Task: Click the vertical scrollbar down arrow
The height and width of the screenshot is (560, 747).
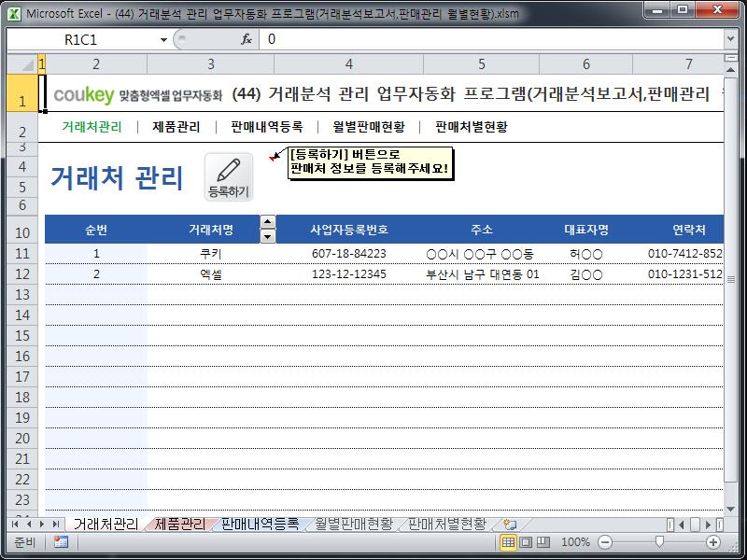Action: 731,509
